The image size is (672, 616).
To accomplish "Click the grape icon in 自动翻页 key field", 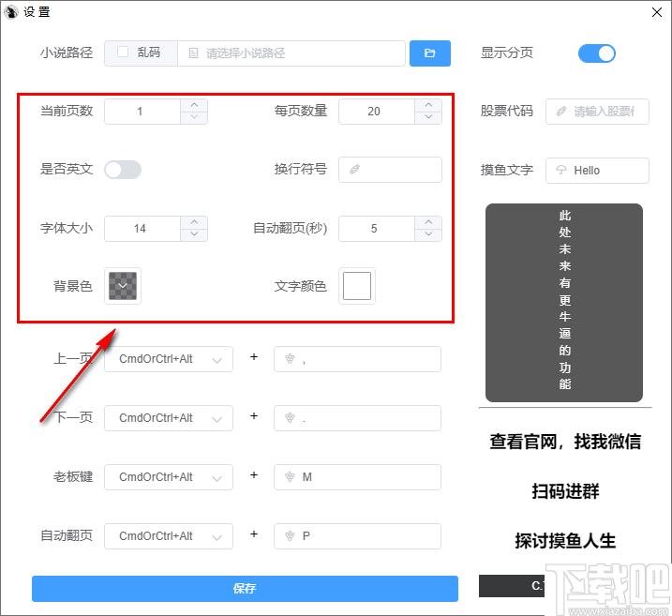I will (x=291, y=536).
